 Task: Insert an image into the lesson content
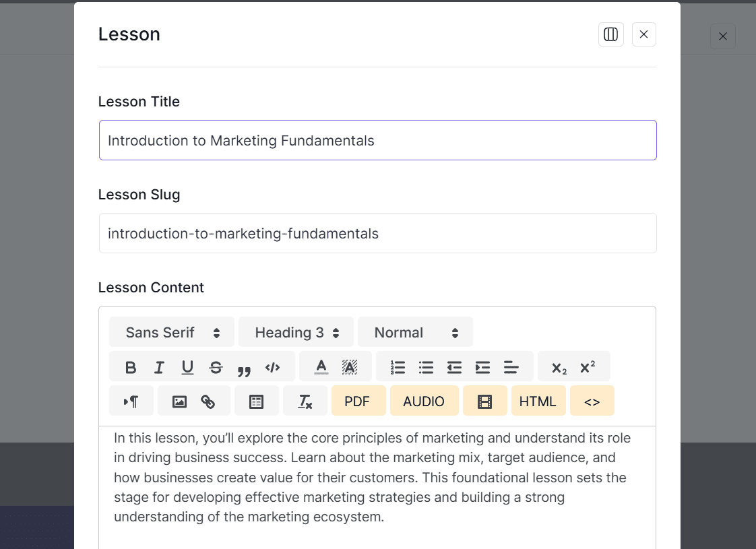[181, 400]
